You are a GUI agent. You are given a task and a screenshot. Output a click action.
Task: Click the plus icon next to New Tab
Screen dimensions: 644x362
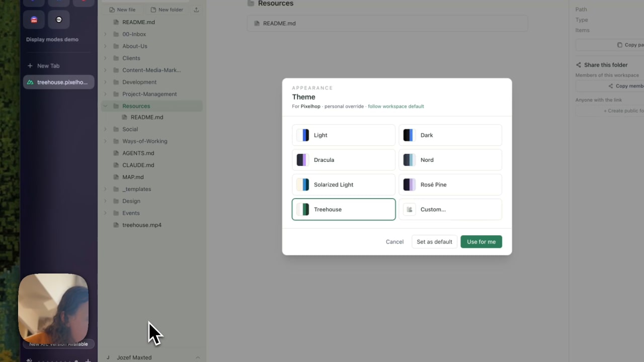point(30,66)
